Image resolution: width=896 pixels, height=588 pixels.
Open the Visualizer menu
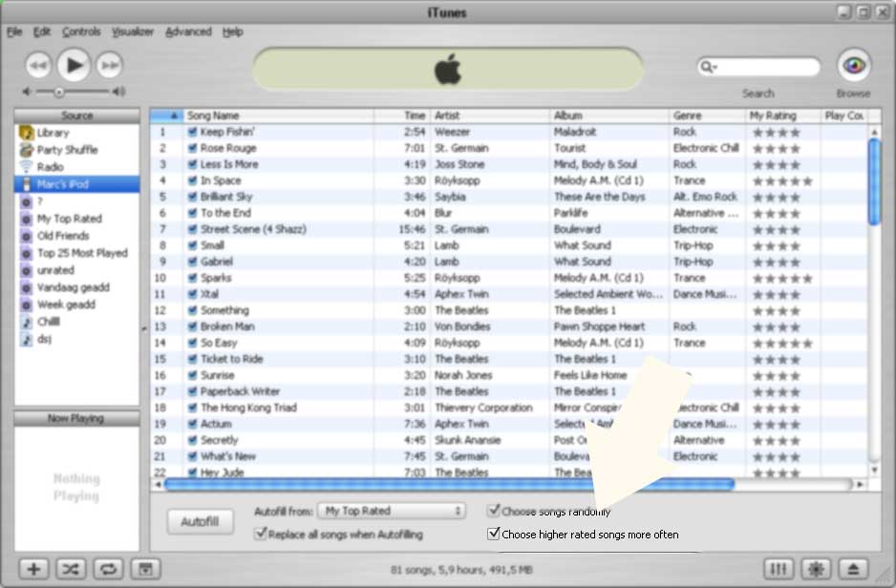pos(133,31)
